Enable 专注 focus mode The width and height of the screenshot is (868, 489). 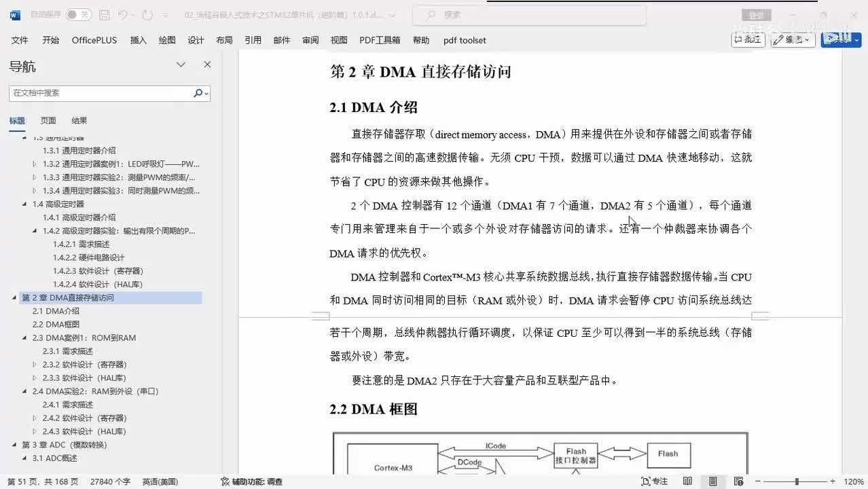click(655, 482)
